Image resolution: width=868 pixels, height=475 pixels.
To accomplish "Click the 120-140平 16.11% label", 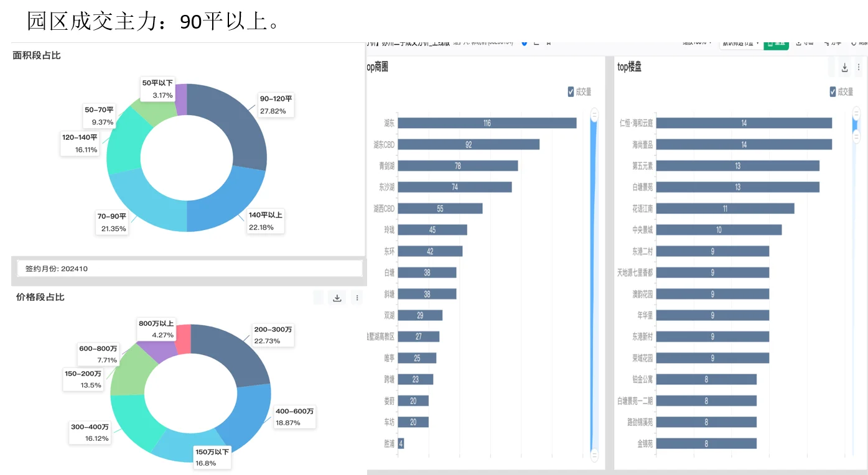I will (x=80, y=144).
